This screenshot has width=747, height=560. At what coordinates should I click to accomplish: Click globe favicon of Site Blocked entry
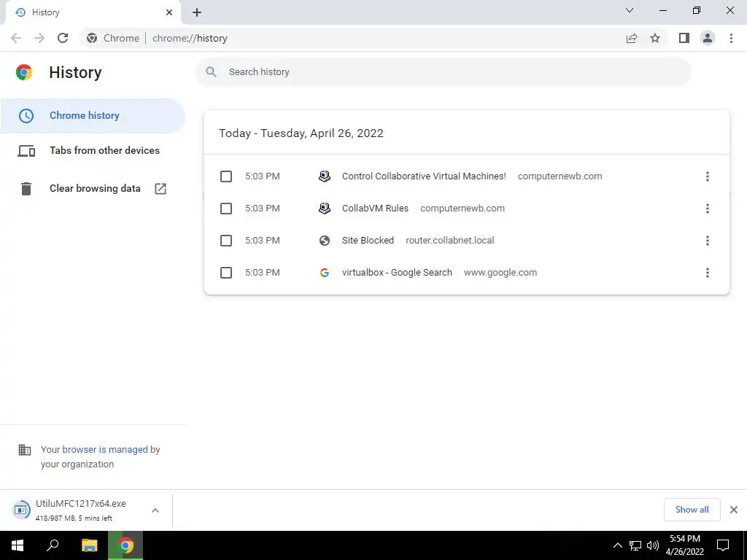point(325,241)
